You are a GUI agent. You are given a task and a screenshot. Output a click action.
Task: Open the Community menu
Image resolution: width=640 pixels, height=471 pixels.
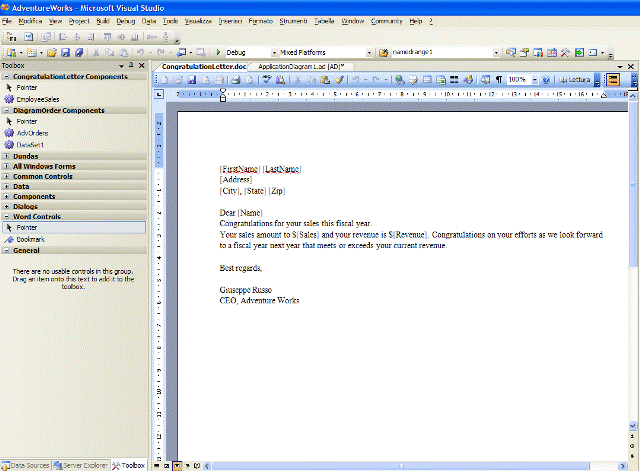pyautogui.click(x=387, y=21)
